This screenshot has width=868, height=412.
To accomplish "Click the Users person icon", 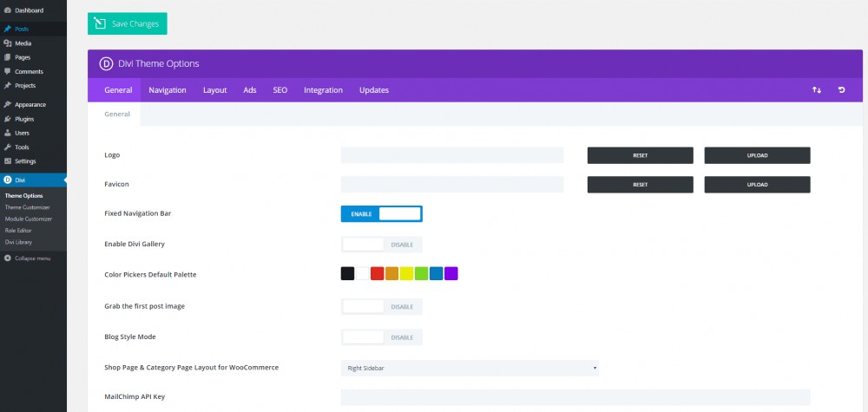I will 7,133.
